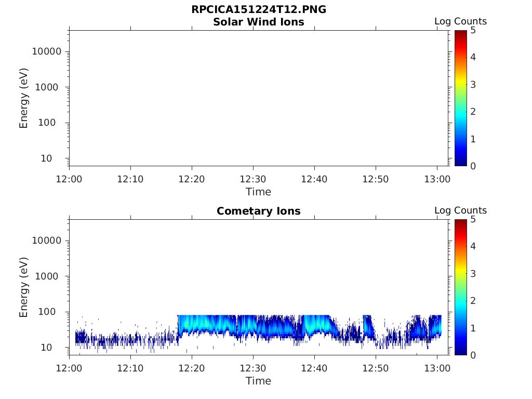
Task: Click colorbar value 0 on Cometary Ions colorbar
Action: [x=473, y=355]
